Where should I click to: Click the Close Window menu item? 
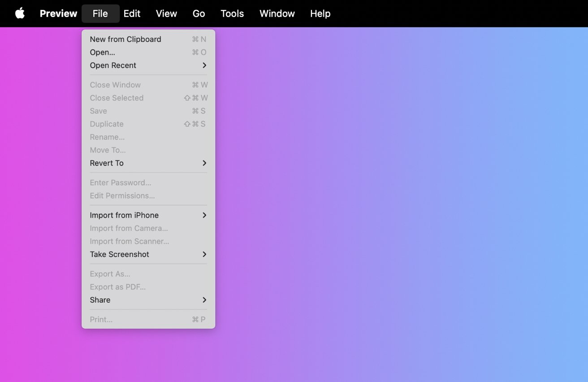click(x=148, y=85)
